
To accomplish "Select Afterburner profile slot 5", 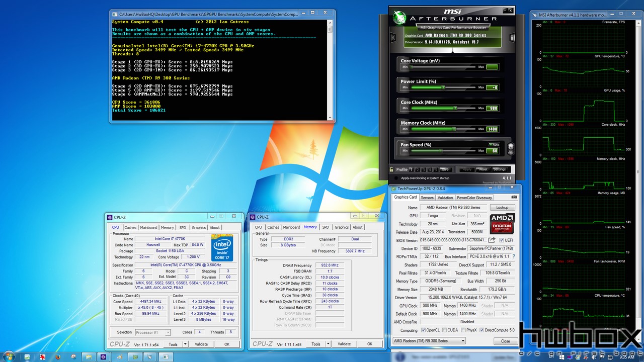I will click(436, 169).
